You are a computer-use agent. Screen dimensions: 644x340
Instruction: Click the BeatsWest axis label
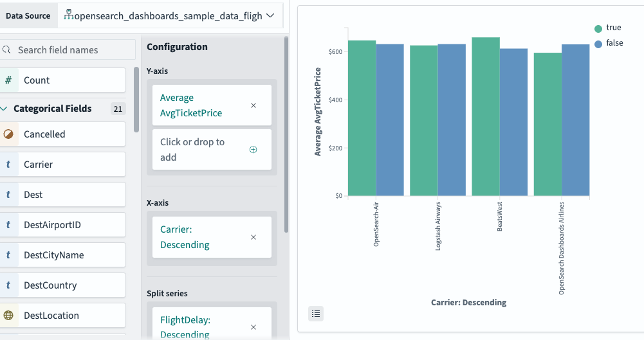point(500,217)
